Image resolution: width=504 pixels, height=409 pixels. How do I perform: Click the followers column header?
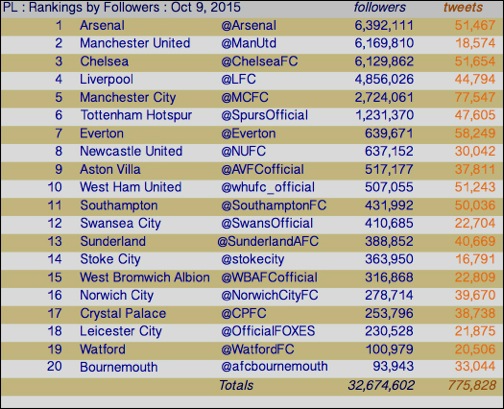[x=380, y=7]
